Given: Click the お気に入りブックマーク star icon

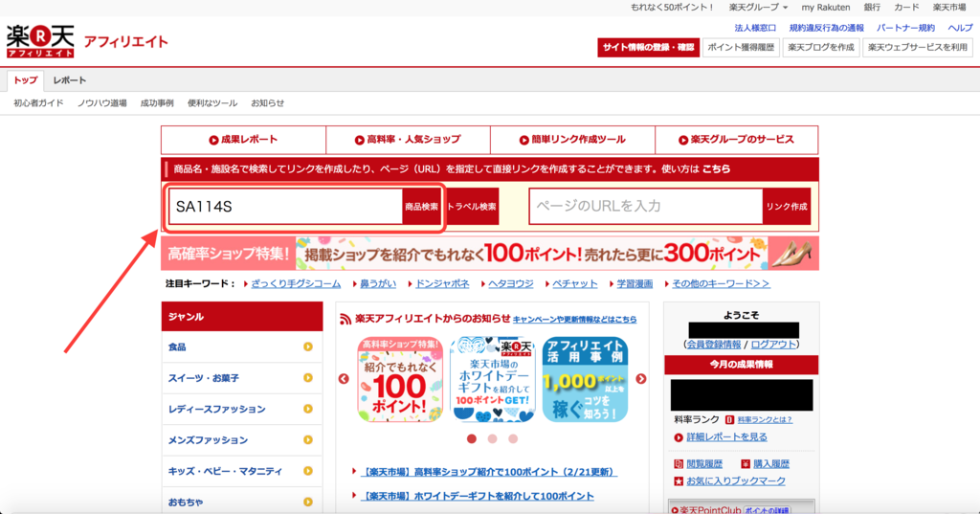Looking at the screenshot, I should pos(679,480).
